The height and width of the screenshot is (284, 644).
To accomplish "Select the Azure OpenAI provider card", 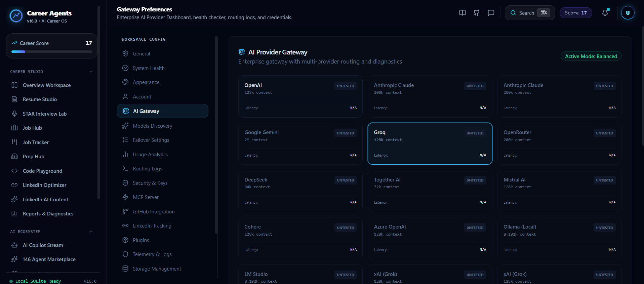I will [430, 238].
